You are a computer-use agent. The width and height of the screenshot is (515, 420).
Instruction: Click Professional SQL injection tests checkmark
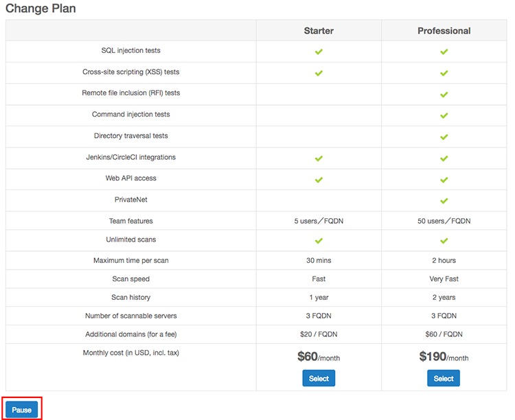pos(444,51)
